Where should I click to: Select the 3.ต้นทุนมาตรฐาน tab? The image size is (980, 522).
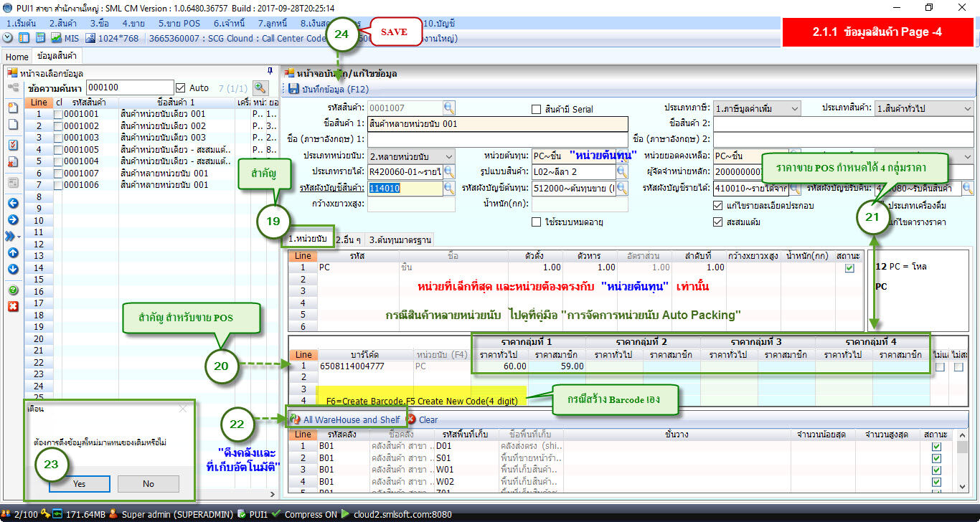click(x=401, y=239)
